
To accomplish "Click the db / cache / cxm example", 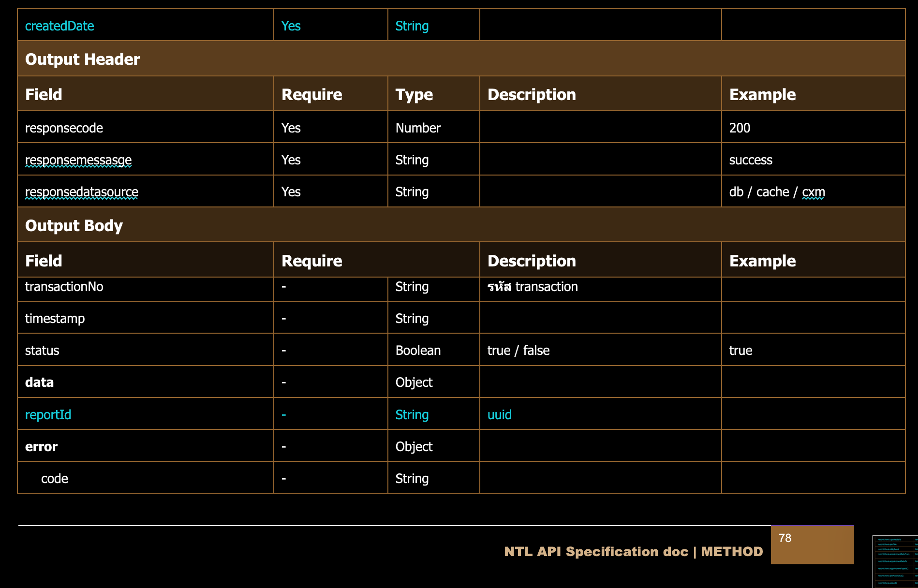I will (777, 192).
